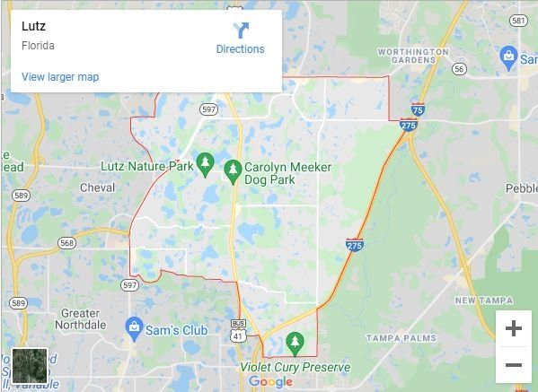Switch to satellite view thumbnail
The width and height of the screenshot is (538, 392).
coord(30,366)
